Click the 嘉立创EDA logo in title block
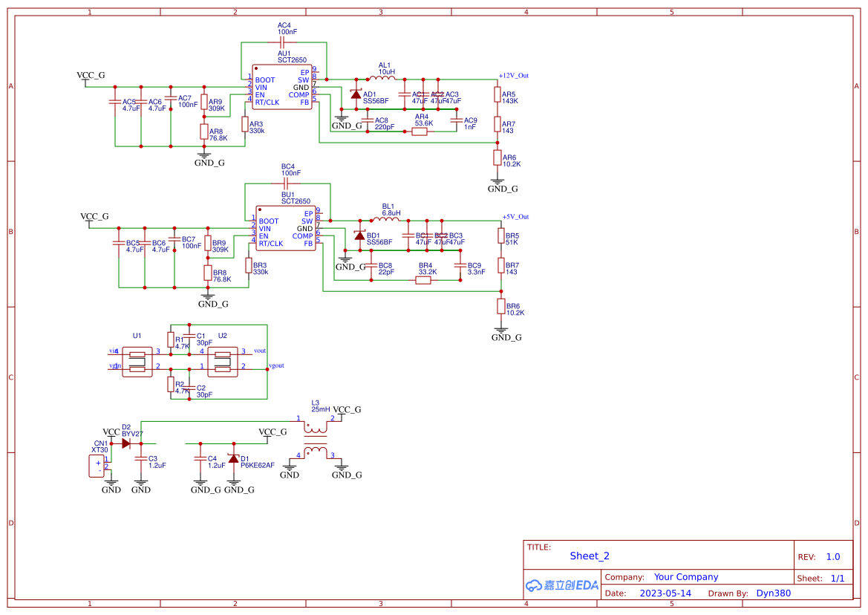The image size is (868, 615). tap(561, 585)
